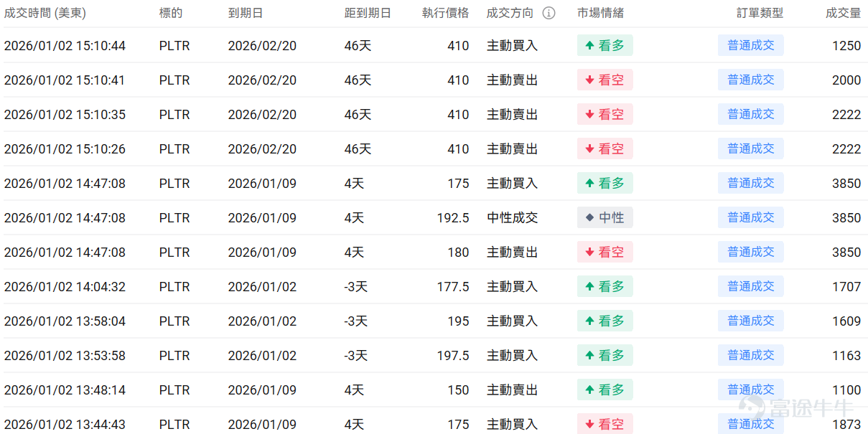Select the 成交量 column header
Screen dimensions: 868x434
coord(844,13)
